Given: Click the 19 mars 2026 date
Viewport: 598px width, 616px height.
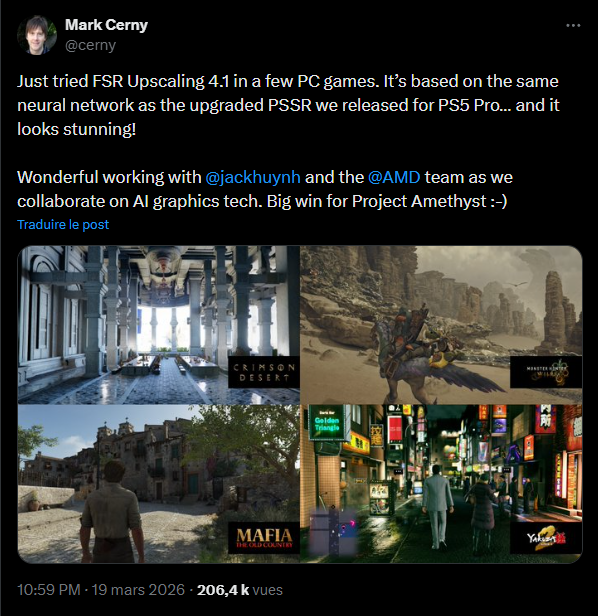Looking at the screenshot, I should pos(138,590).
